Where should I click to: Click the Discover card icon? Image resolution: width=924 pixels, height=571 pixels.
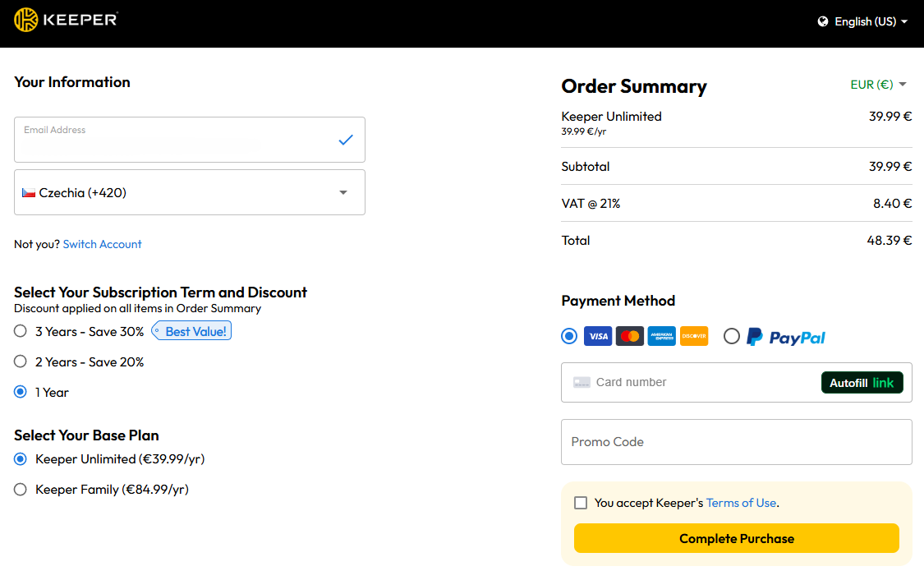(694, 336)
